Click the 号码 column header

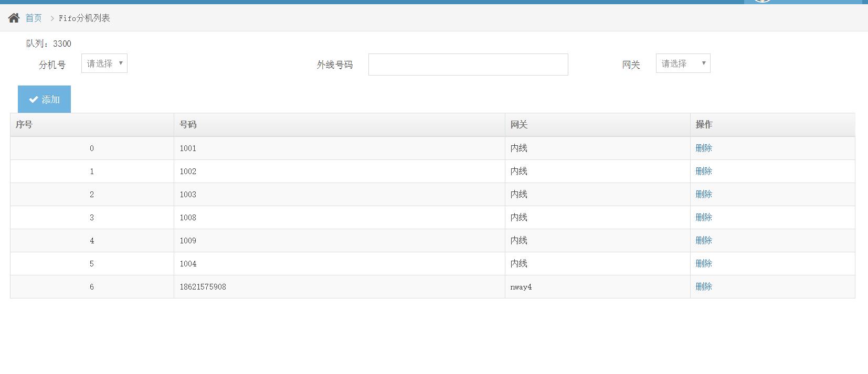(x=188, y=124)
